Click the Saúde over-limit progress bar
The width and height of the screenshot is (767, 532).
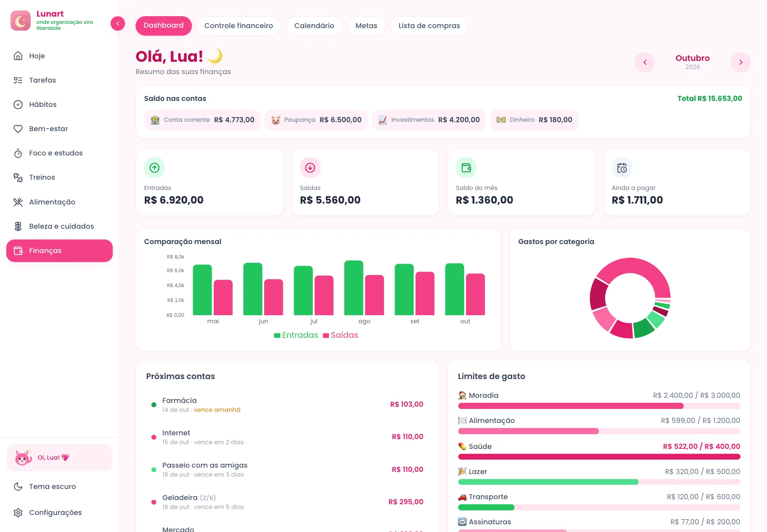(599, 457)
